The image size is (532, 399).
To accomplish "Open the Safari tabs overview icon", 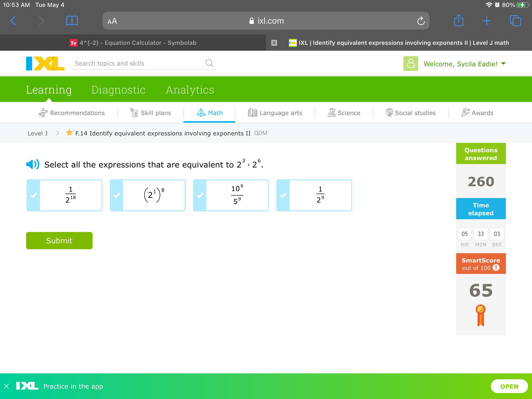I will [x=515, y=21].
